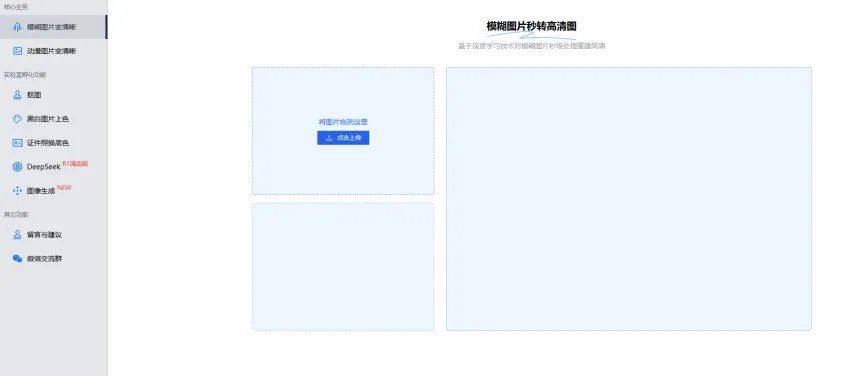Click the stamp icon beside 抠图
The image size is (845, 376).
point(17,95)
